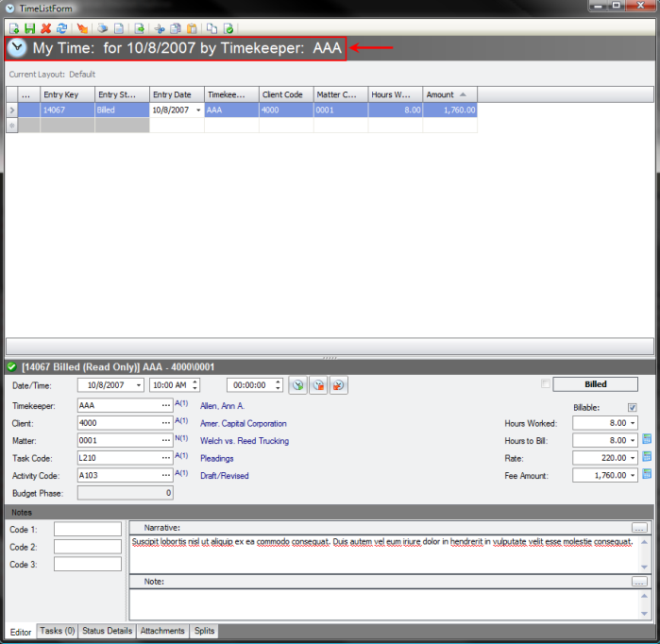Delete the entry using the red X icon
The width and height of the screenshot is (660, 644).
(45, 28)
